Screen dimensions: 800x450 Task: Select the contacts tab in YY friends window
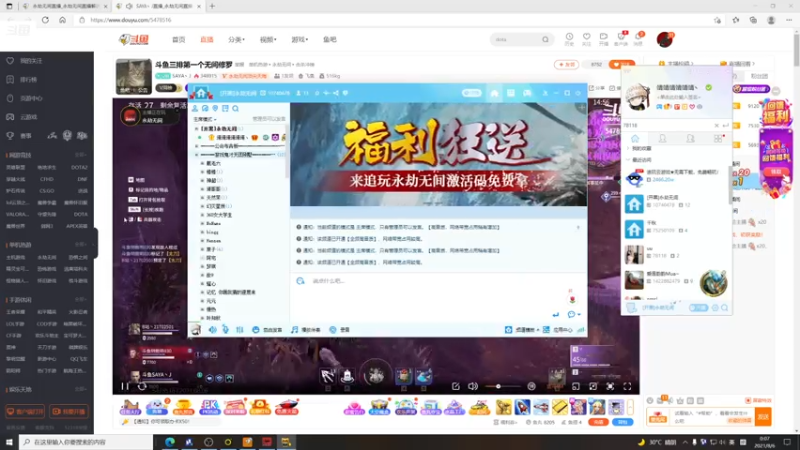(662, 139)
